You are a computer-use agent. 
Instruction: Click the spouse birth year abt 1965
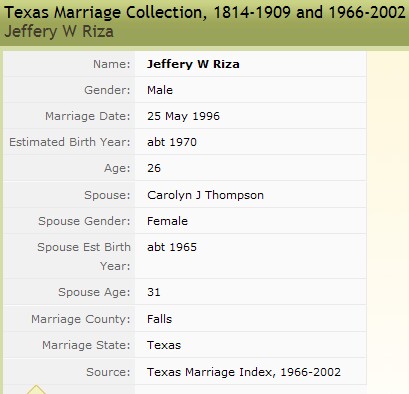[x=172, y=247]
